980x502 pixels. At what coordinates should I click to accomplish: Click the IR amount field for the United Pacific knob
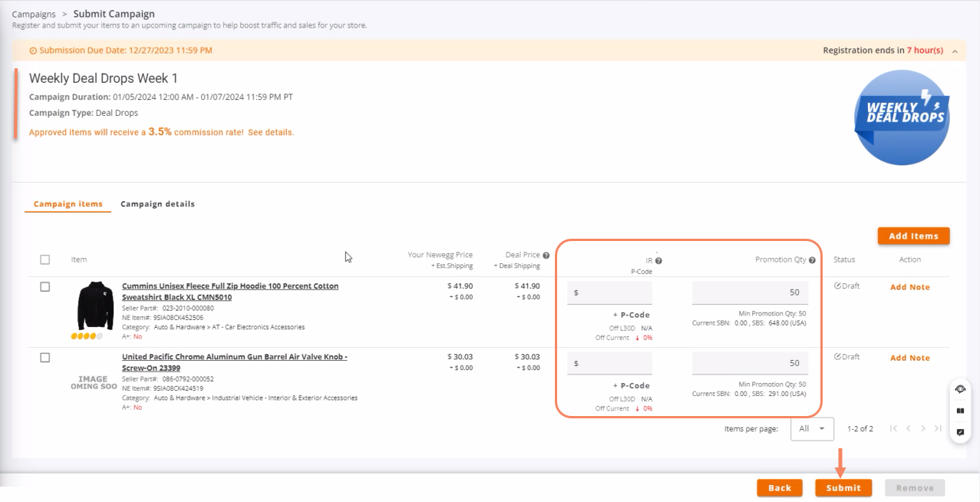610,363
